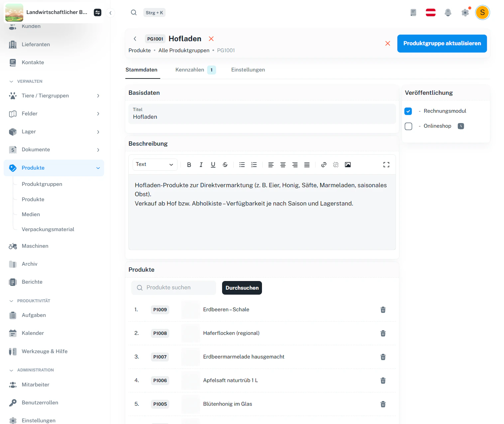Click Onlineshop clock info icon
Viewport: 504px width, 424px height.
(x=461, y=126)
